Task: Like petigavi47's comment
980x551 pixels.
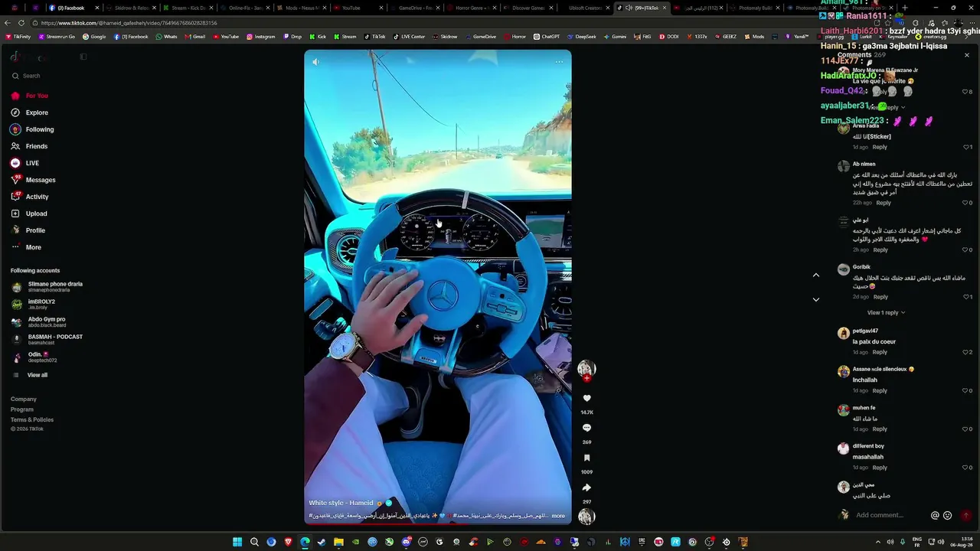Action: pyautogui.click(x=967, y=352)
